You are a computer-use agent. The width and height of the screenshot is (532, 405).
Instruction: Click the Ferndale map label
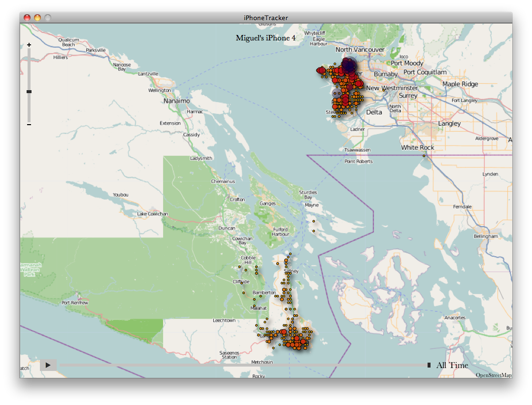click(x=463, y=207)
